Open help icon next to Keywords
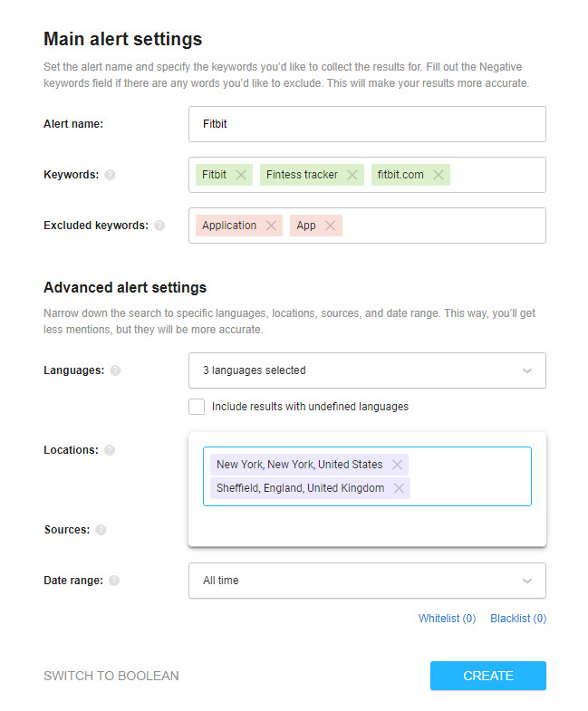 (x=110, y=175)
